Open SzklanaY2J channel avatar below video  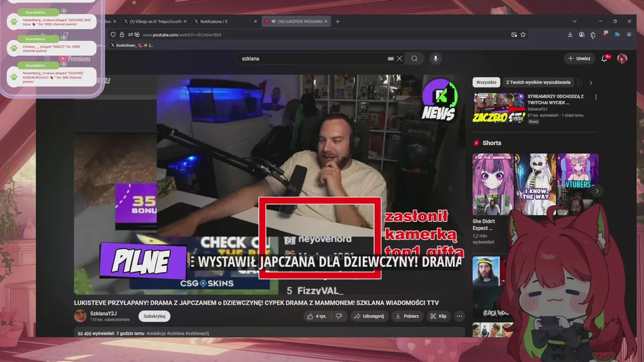click(80, 316)
